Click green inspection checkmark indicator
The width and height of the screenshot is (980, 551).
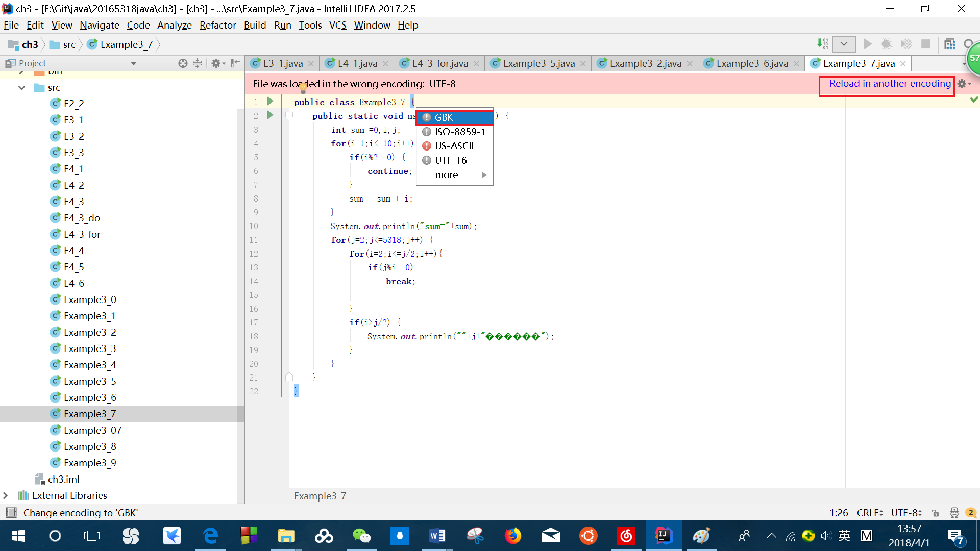974,99
